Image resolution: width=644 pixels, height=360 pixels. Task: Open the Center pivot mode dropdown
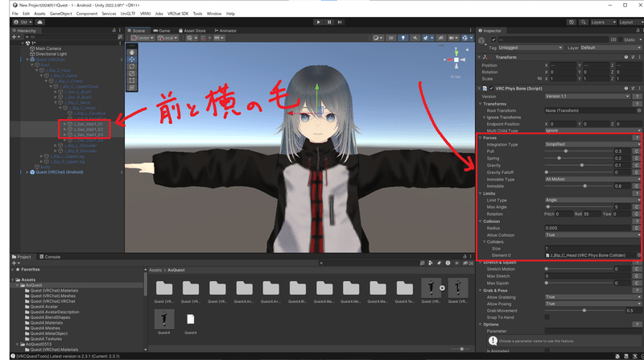[142, 38]
